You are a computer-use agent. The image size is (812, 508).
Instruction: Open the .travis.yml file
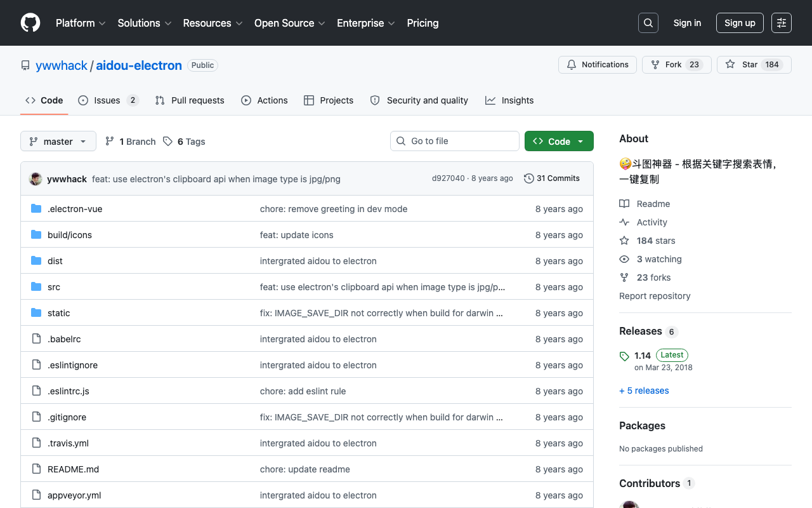coord(68,443)
